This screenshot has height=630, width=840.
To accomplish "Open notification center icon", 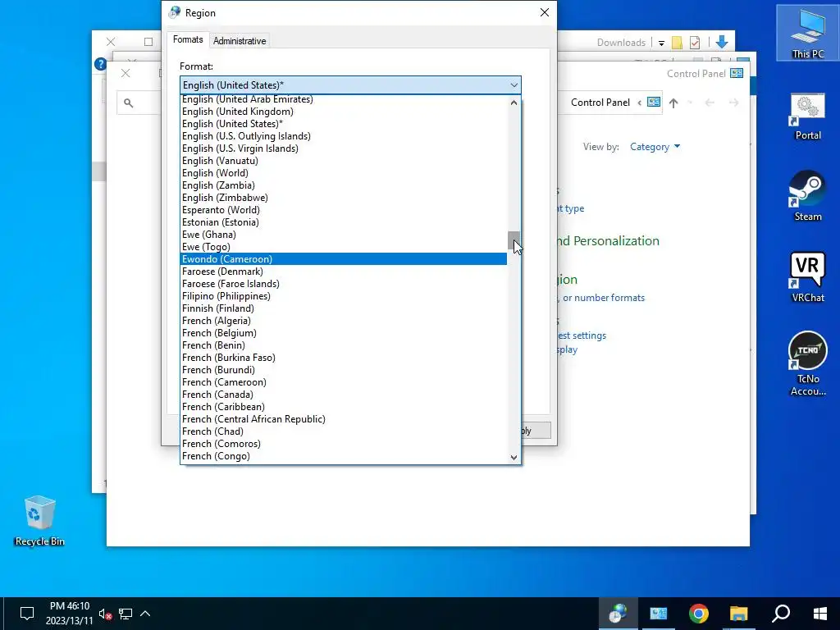I will 27,614.
